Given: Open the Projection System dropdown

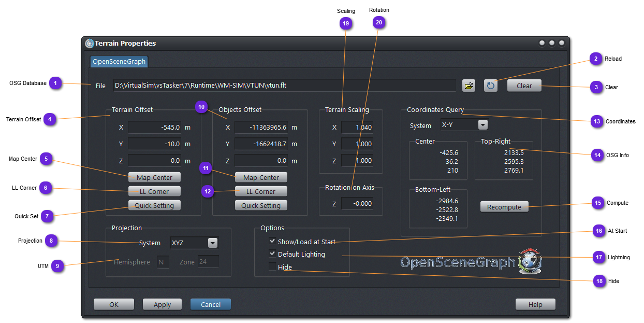Looking at the screenshot, I should click(212, 243).
